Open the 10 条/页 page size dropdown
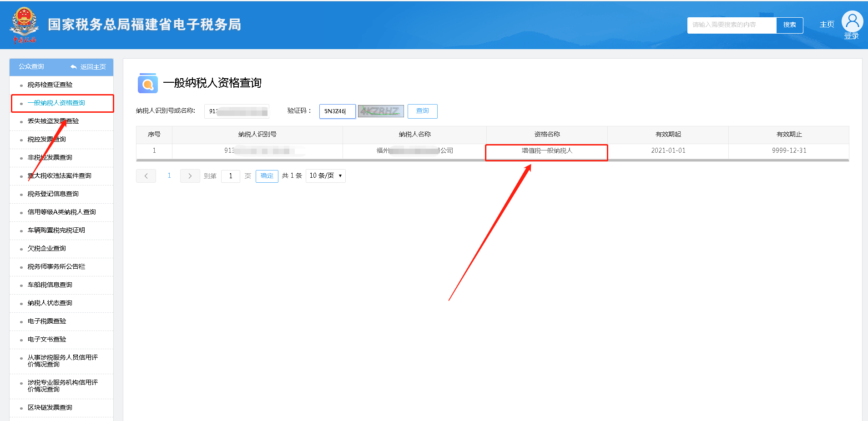The width and height of the screenshot is (868, 421). 325,176
